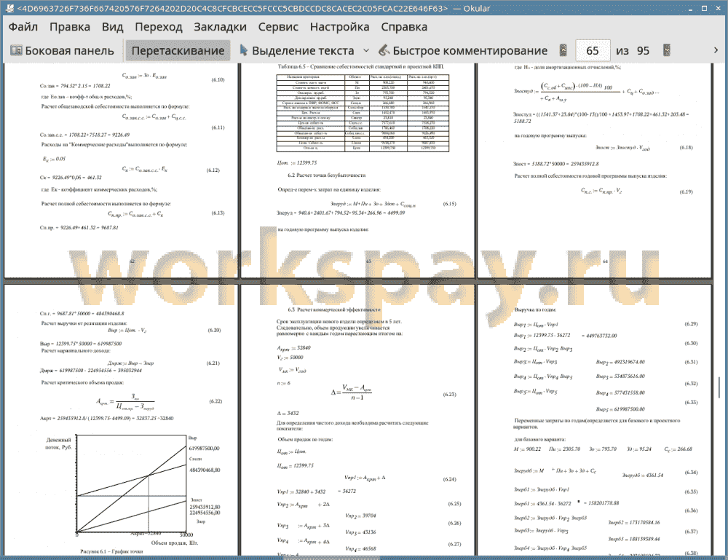
Task: Select the Выделение текста tool
Action: 297,50
